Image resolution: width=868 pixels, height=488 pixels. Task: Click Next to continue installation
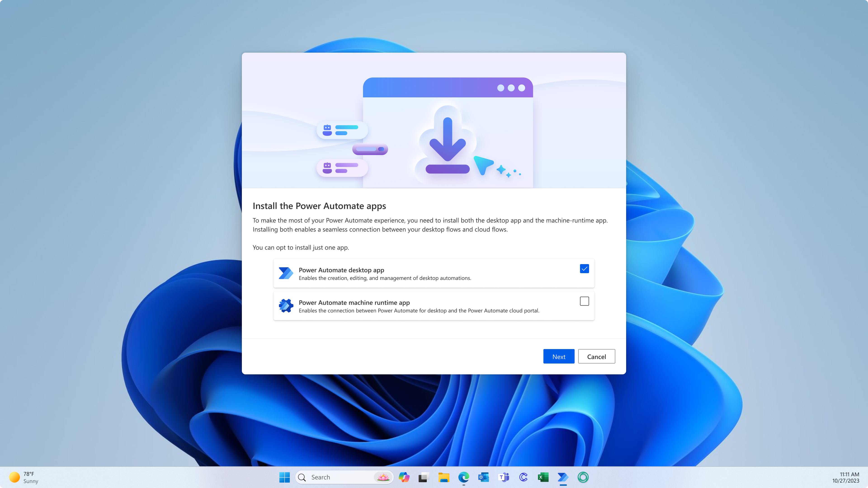click(558, 356)
